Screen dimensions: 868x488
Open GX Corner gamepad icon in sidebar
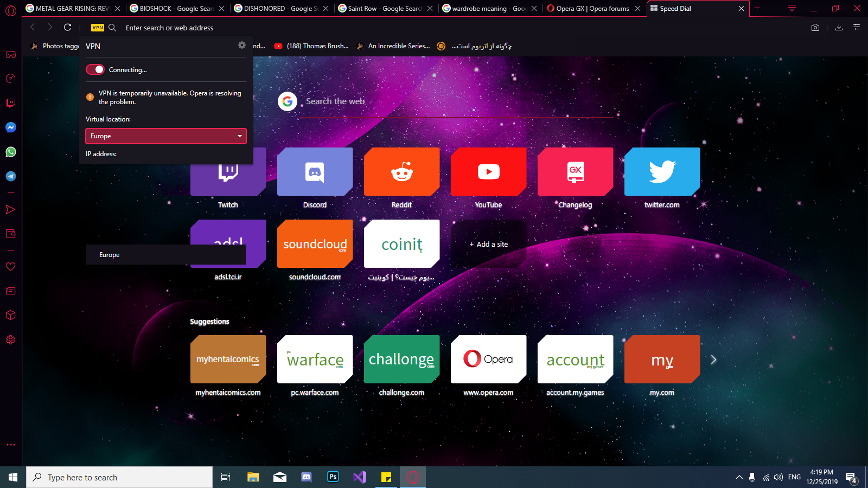pos(11,54)
